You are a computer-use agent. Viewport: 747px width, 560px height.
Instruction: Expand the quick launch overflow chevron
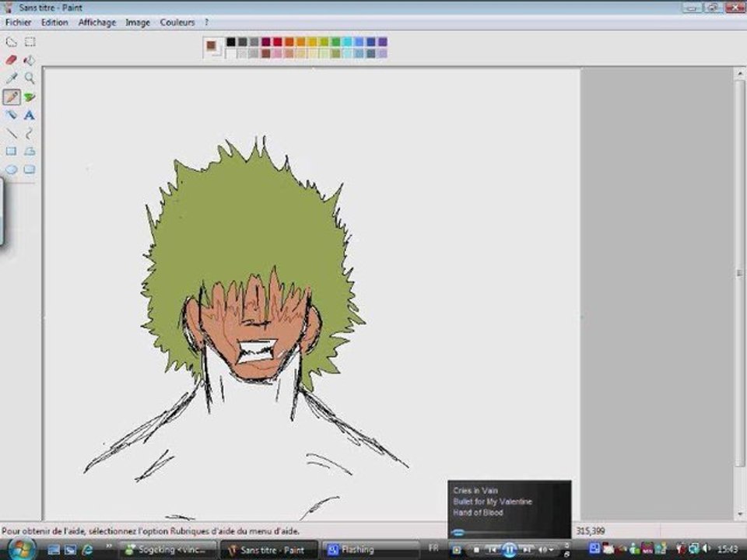pos(109,546)
